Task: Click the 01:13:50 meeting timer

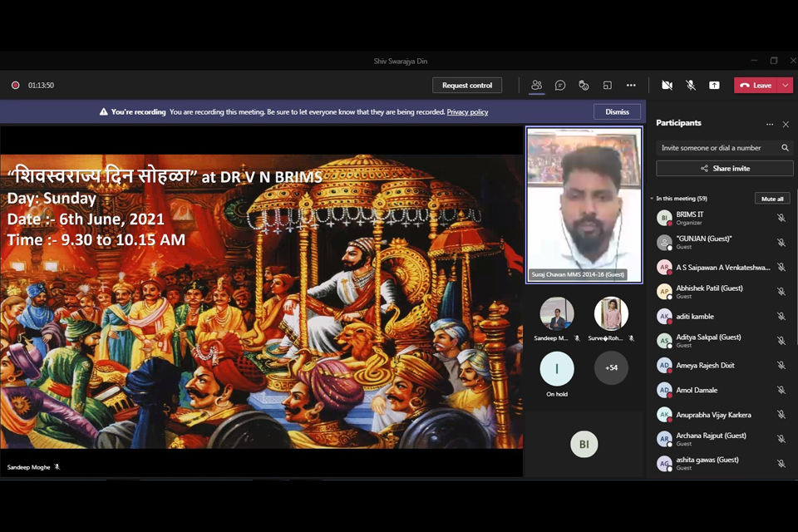Action: [41, 85]
